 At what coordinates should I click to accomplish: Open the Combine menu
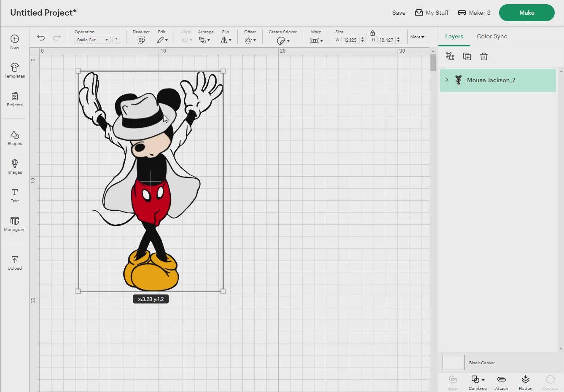click(478, 383)
